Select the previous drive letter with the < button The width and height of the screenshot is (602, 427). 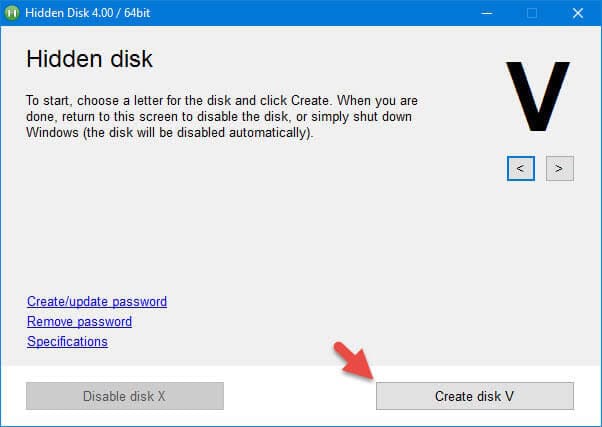coord(520,168)
